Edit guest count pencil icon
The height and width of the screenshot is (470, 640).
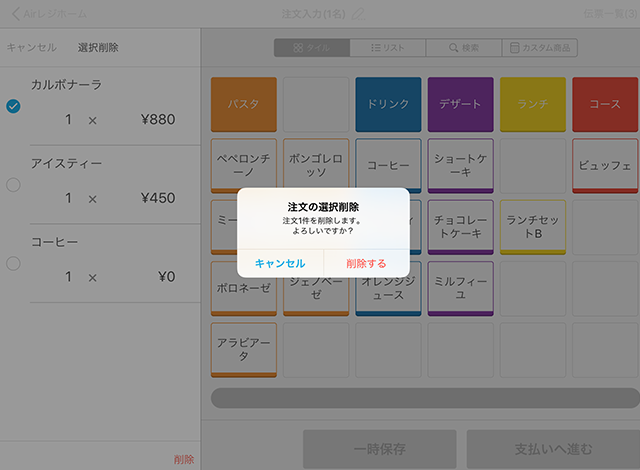click(358, 14)
